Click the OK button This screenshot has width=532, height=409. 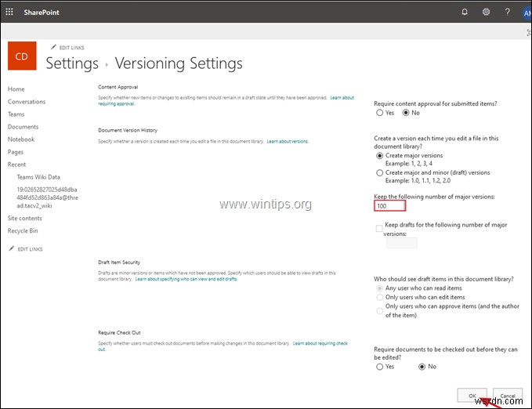pyautogui.click(x=472, y=396)
